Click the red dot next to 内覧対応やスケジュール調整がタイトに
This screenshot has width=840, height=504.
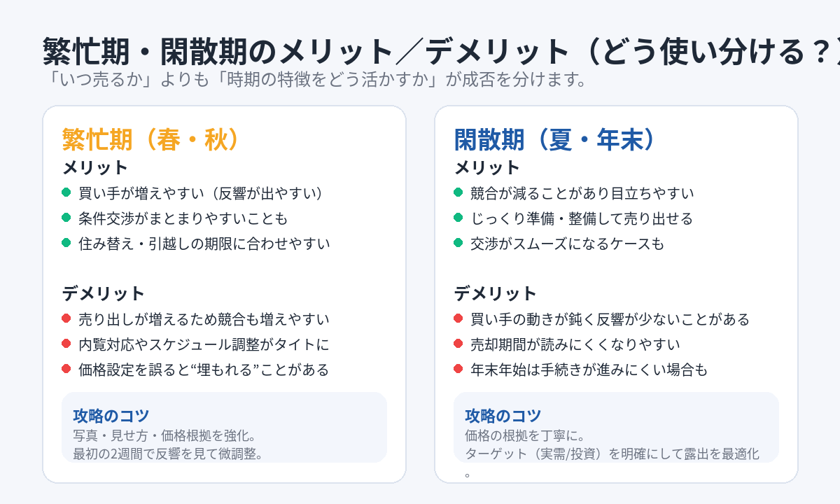(66, 344)
